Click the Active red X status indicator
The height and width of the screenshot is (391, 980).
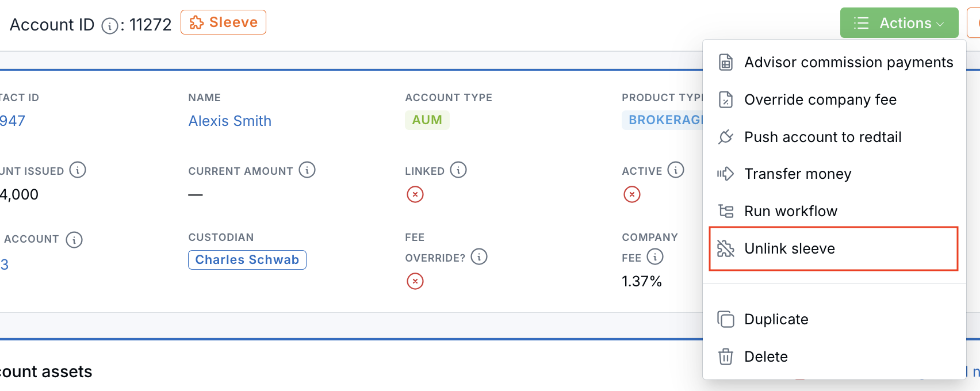click(x=632, y=194)
